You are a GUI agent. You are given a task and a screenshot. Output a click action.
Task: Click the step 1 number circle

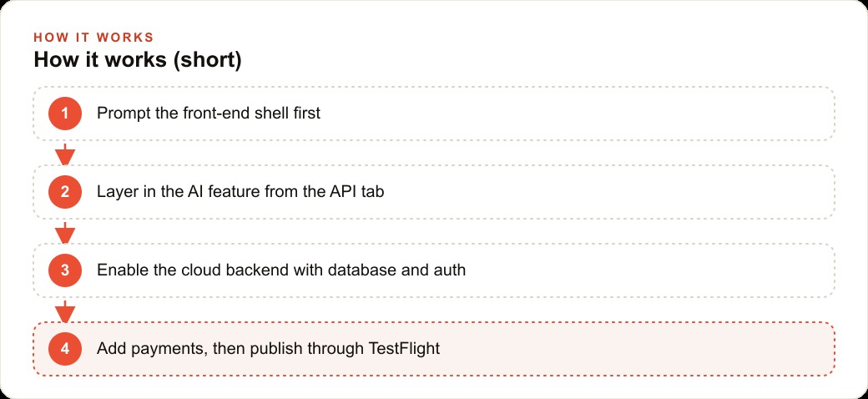(x=65, y=114)
